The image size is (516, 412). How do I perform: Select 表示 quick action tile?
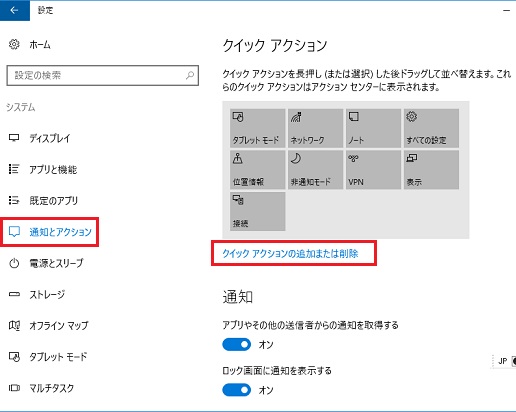[431, 170]
